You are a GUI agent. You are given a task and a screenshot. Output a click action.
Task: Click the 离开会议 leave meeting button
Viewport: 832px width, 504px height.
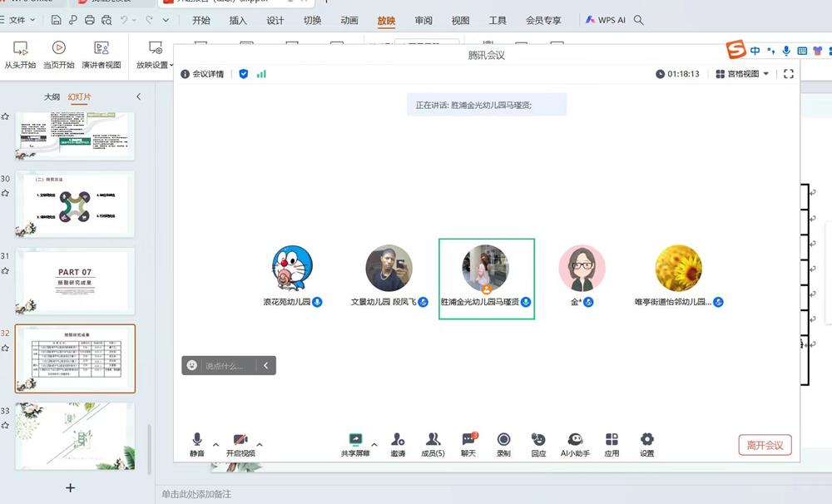tap(765, 445)
